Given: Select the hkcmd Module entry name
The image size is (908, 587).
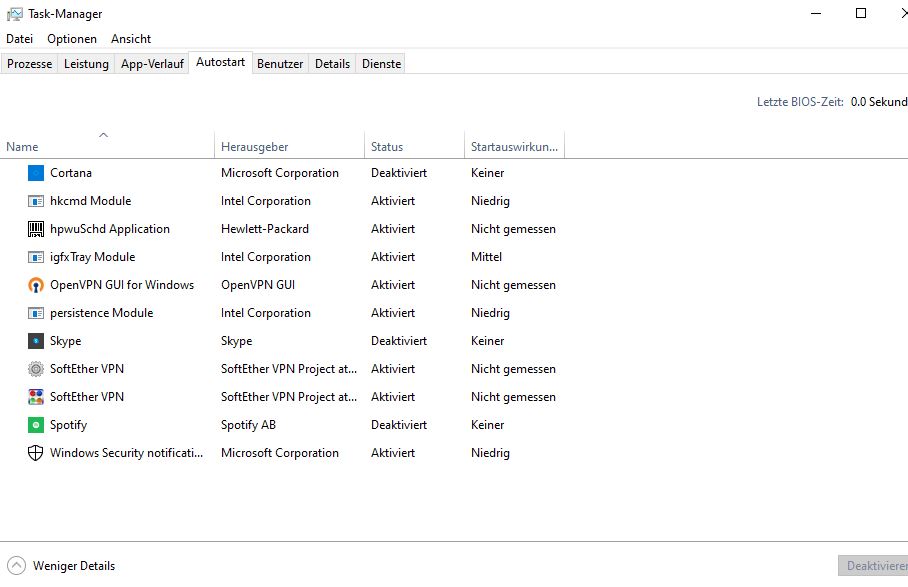Looking at the screenshot, I should pyautogui.click(x=90, y=201).
